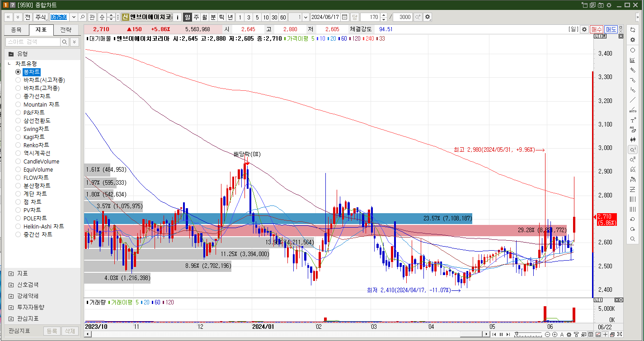644x341 pixels.
Task: Click the checked-windows icon in title bar
Action: click(x=592, y=5)
